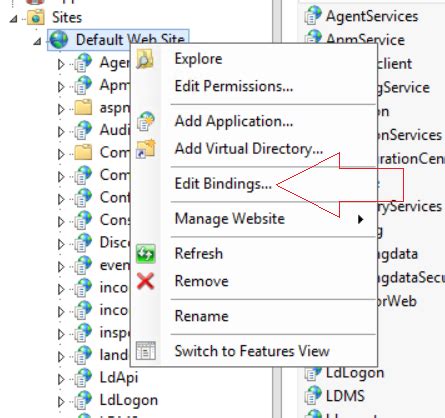Viewport: 445px width, 418px height.
Task: Click the …gdataSecu entry in right pane
Action: (411, 278)
